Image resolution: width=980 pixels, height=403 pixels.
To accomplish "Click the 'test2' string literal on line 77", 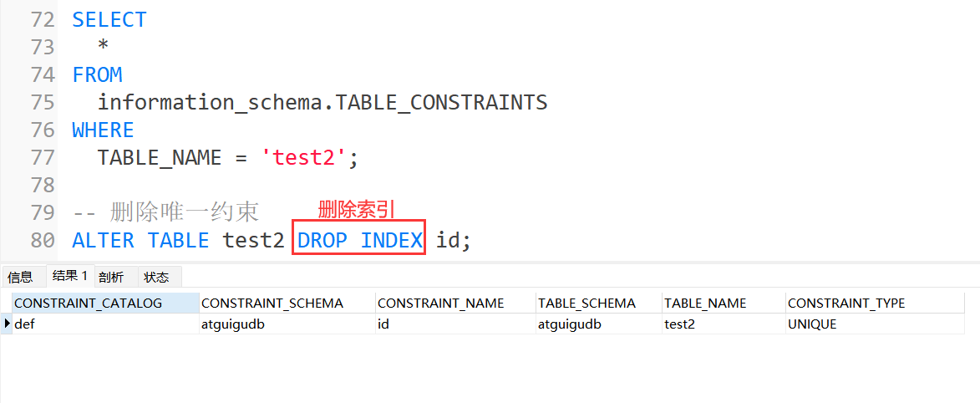I will click(x=304, y=157).
